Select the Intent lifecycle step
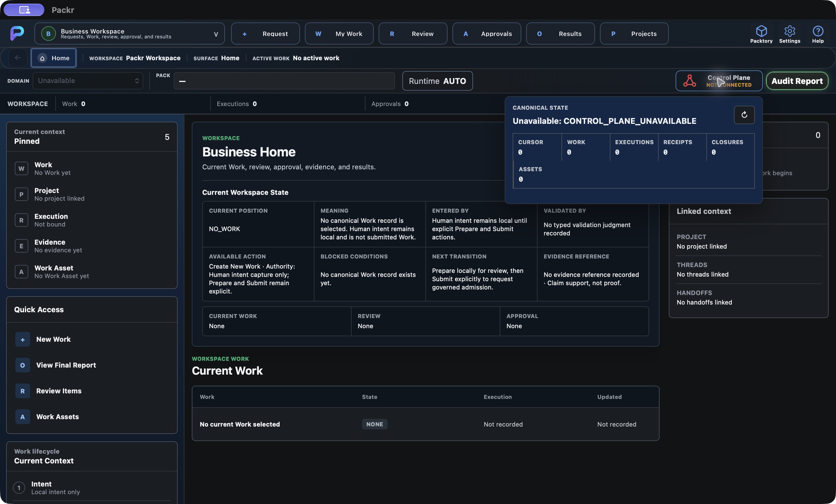 92,488
